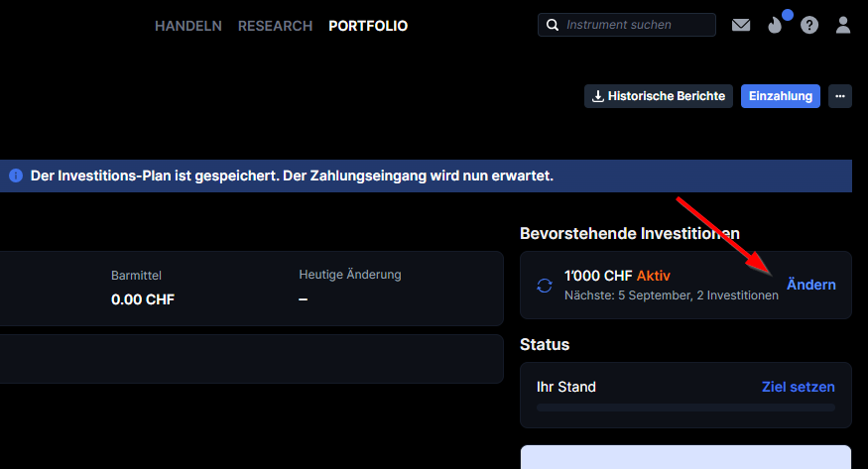Click the recurring investment sync icon

pos(544,286)
